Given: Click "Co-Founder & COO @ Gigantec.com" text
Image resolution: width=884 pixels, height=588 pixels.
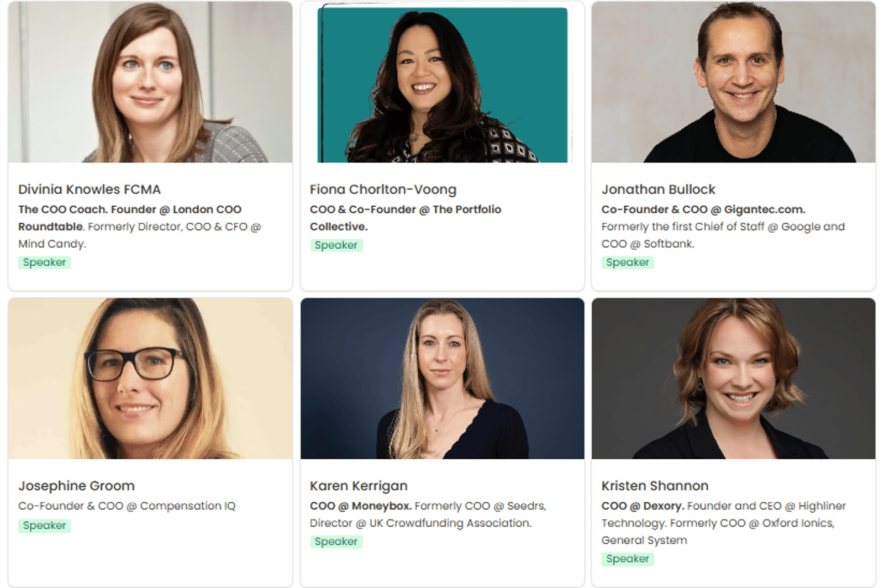Looking at the screenshot, I should coord(703,210).
